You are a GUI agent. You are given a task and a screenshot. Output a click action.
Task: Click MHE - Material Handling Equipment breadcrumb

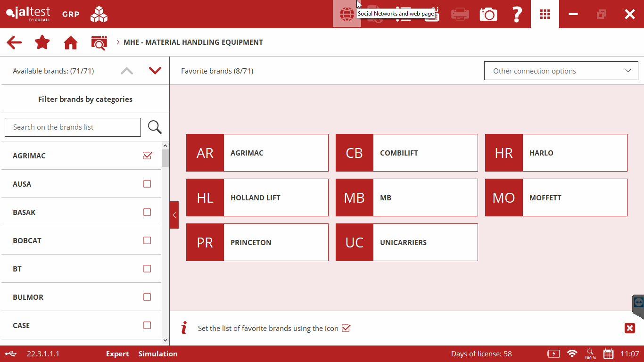[193, 42]
